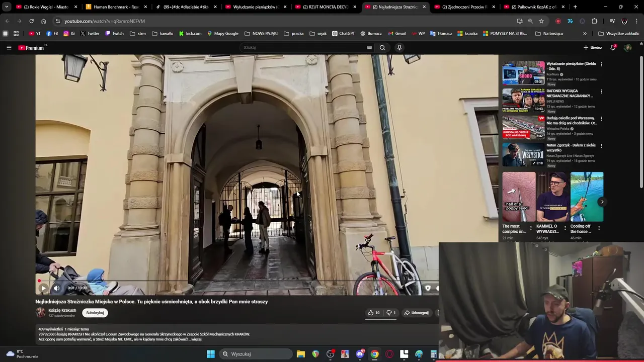Like the video with thumbs up

coord(374,313)
